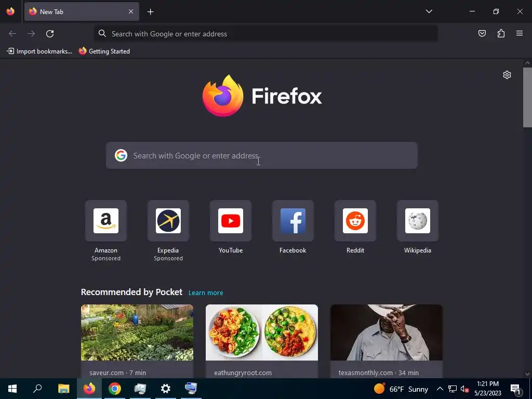Focus the top address bar
532x399 pixels.
click(x=265, y=34)
